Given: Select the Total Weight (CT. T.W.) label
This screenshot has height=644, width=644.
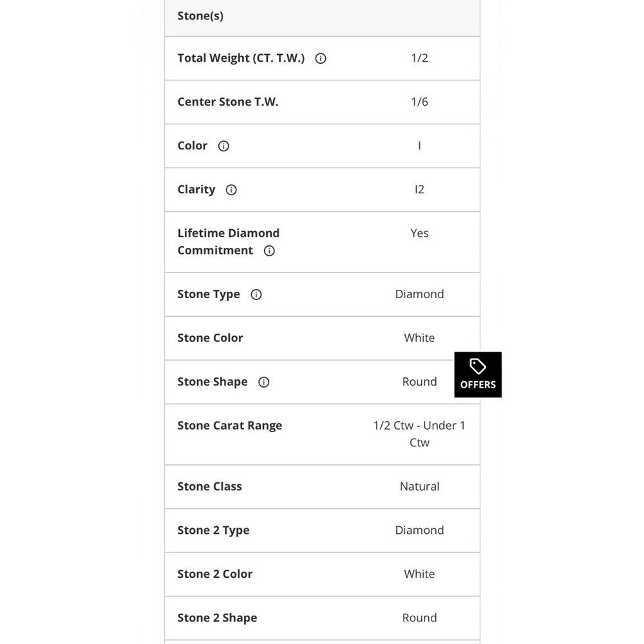Looking at the screenshot, I should (241, 58).
